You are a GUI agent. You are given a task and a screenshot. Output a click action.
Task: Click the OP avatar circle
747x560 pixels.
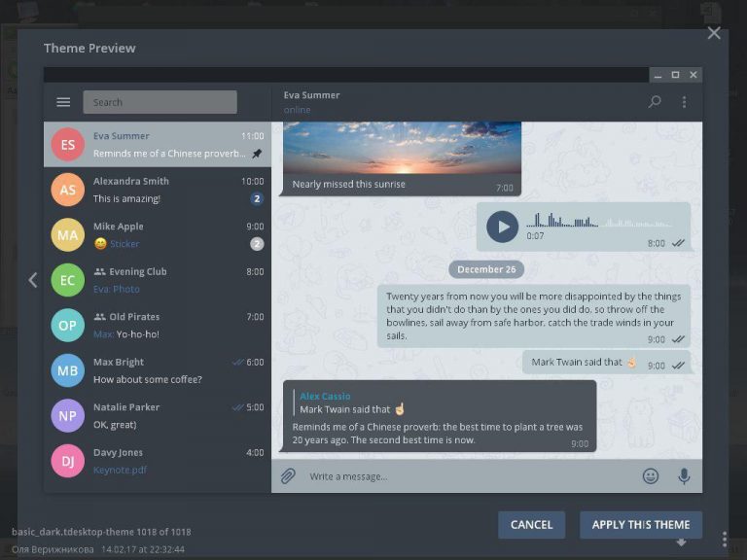tap(68, 326)
